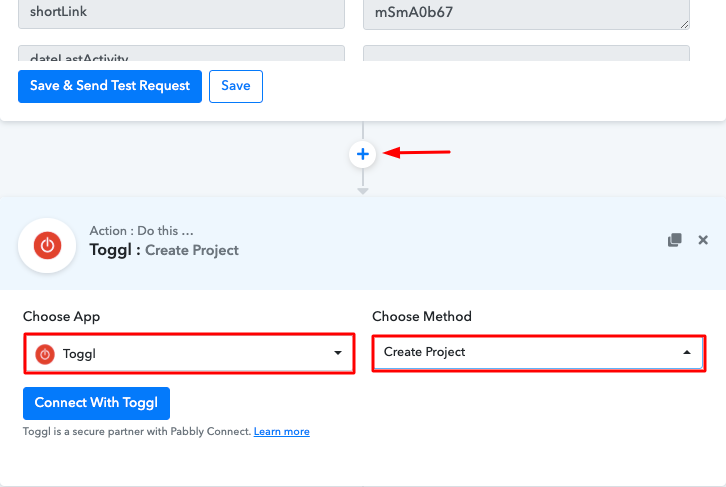Open the Learn more link
Viewport: 726px width, 487px height.
[282, 431]
